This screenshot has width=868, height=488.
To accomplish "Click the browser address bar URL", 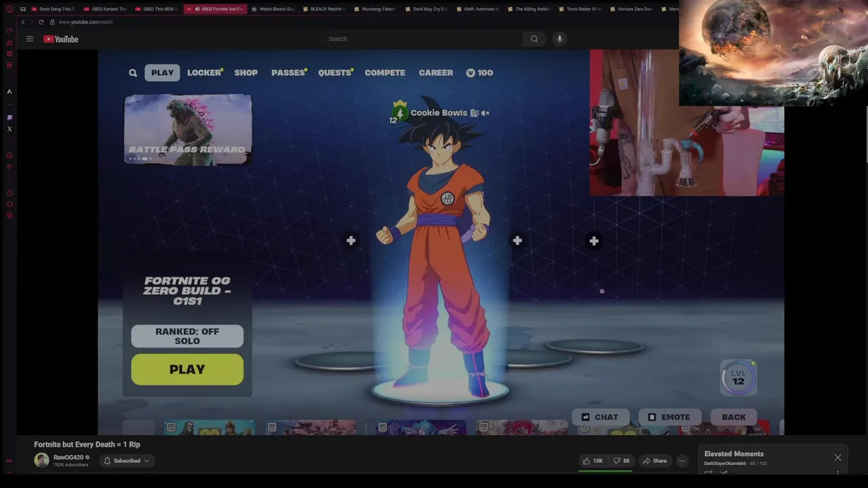I will pos(85,22).
